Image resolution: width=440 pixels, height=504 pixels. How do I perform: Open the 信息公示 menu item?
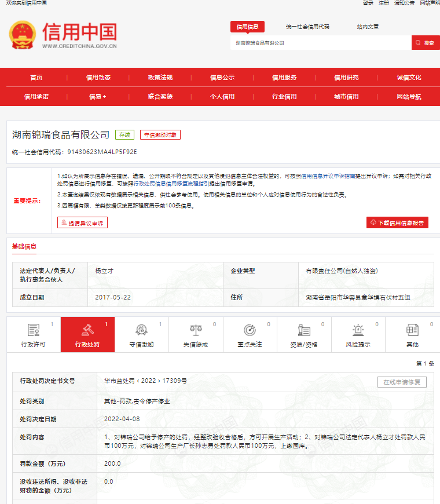222,78
